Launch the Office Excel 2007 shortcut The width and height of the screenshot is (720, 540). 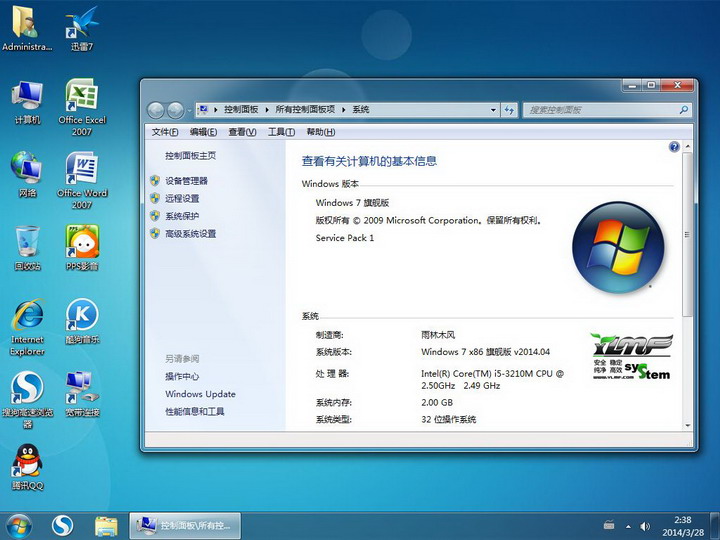[82, 107]
